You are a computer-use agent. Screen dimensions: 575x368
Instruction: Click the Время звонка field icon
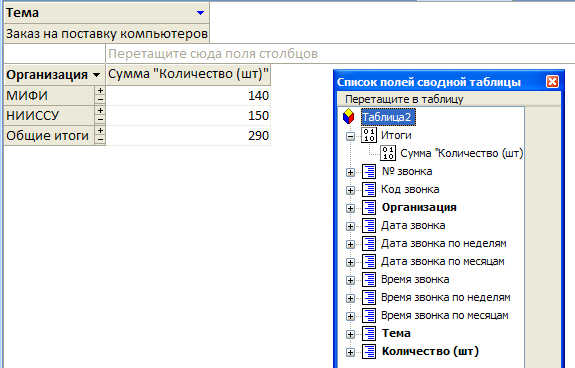[x=369, y=279]
